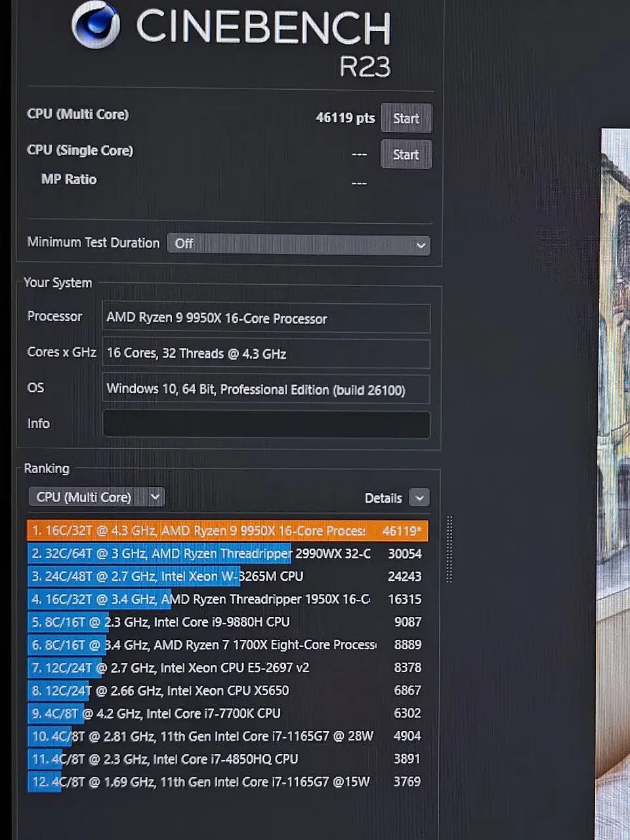630x840 pixels.
Task: Click the MP Ratio label
Action: tap(69, 179)
